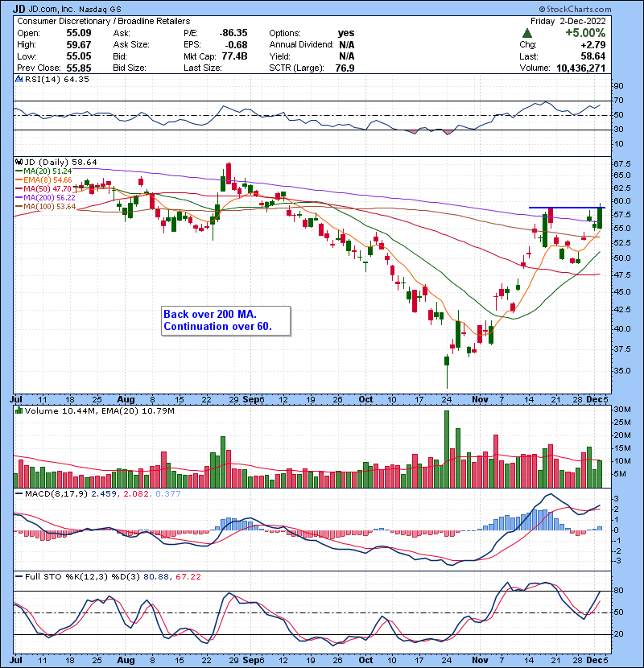Click the MACD histogram value 0.377
Screen dimensions: 644x668
click(x=168, y=494)
